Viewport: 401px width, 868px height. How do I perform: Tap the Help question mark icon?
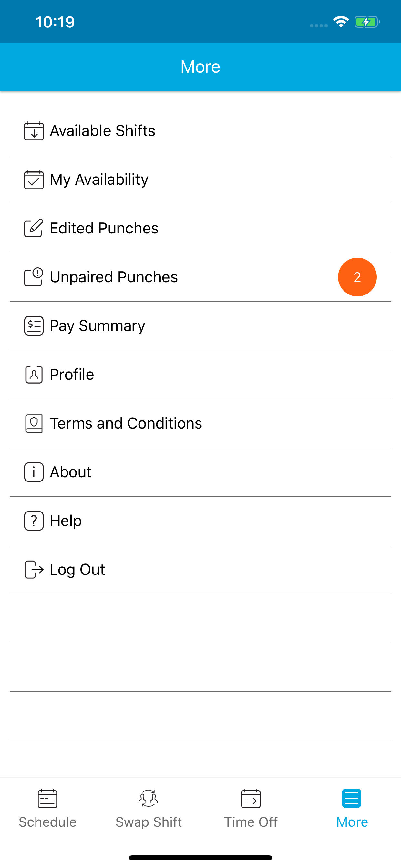[x=34, y=521]
